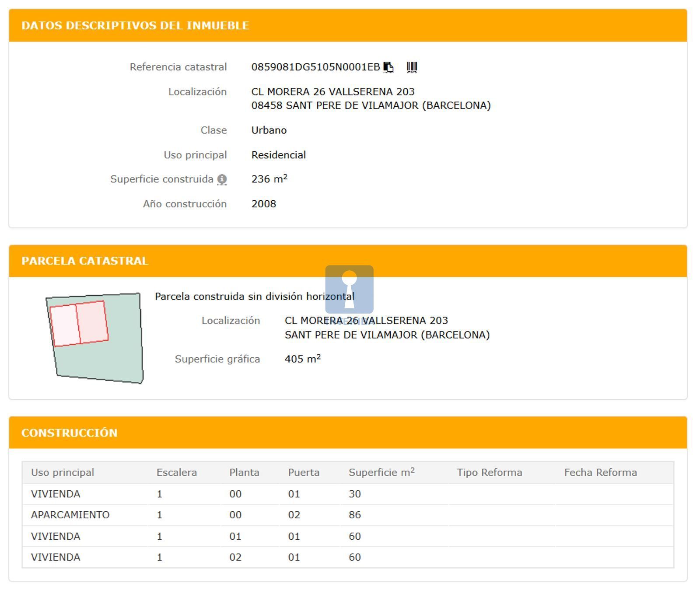Click the info icon next to Superficie construida
The height and width of the screenshot is (590, 700).
pyautogui.click(x=222, y=179)
